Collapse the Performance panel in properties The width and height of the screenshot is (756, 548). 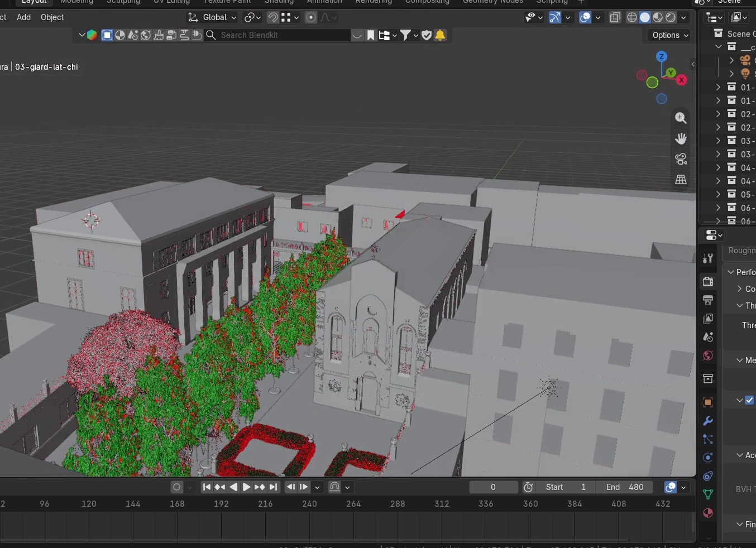731,272
